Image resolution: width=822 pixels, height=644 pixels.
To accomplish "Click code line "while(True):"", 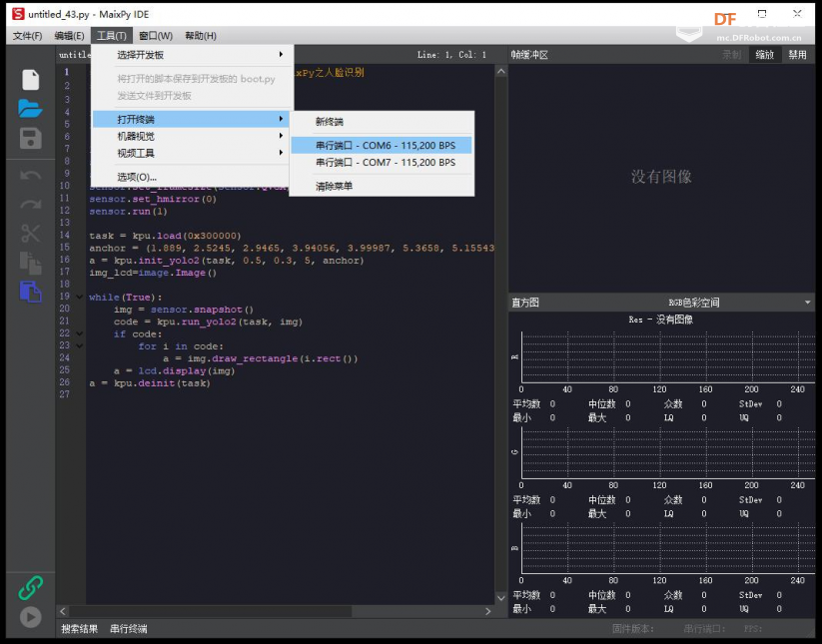I will 125,298.
